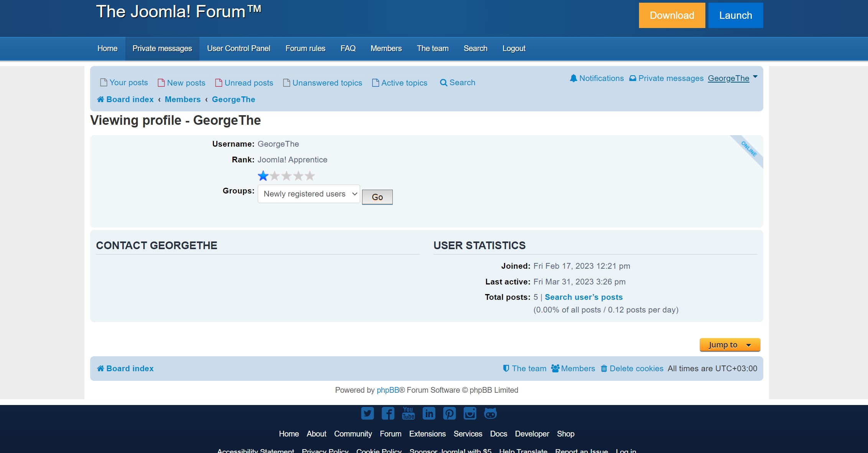Click the About footer link
The height and width of the screenshot is (453, 868).
pos(316,434)
